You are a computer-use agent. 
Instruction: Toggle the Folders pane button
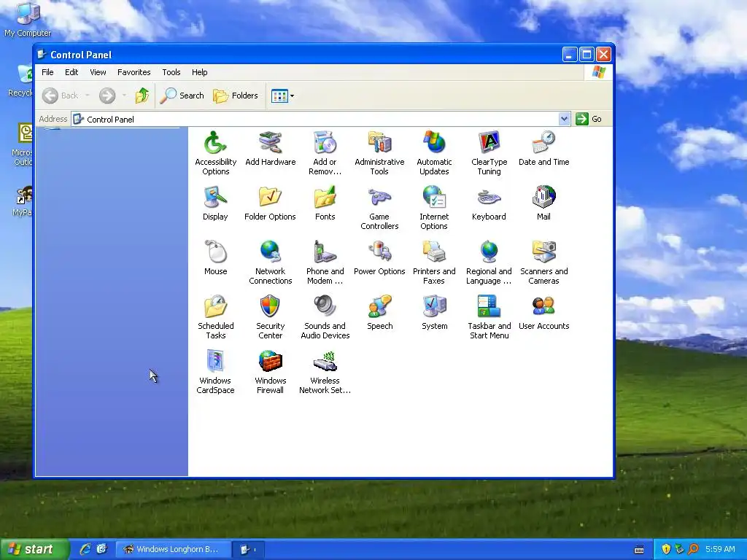(236, 96)
